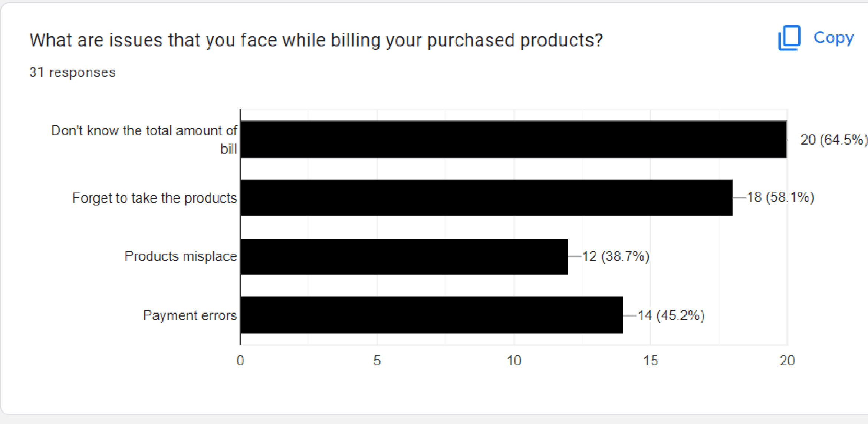
Task: Click the 'Don't know the total amount of bill' label
Action: click(x=144, y=140)
